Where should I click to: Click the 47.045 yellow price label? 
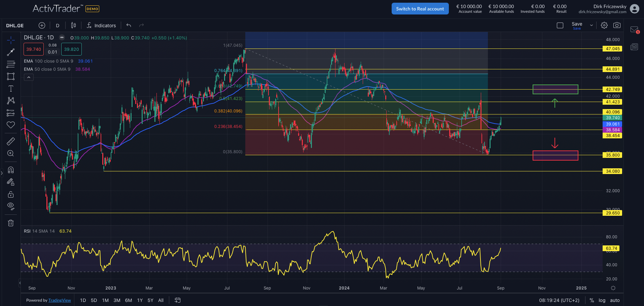(612, 49)
